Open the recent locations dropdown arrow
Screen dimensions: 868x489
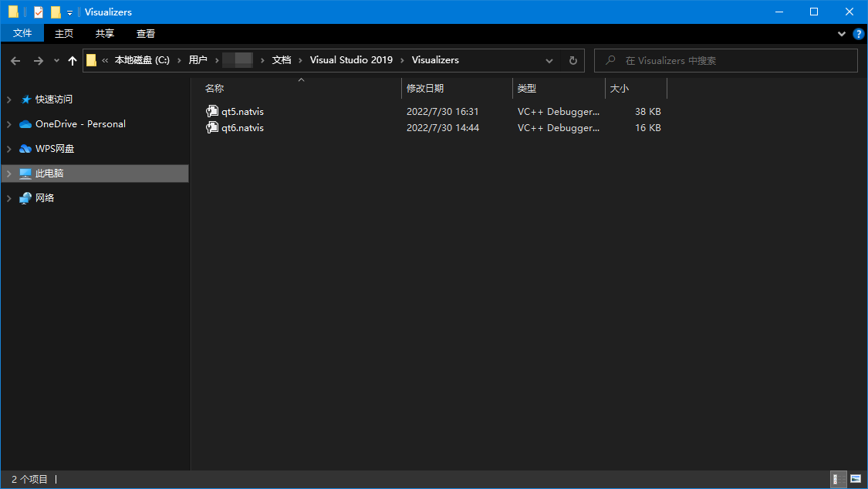56,61
